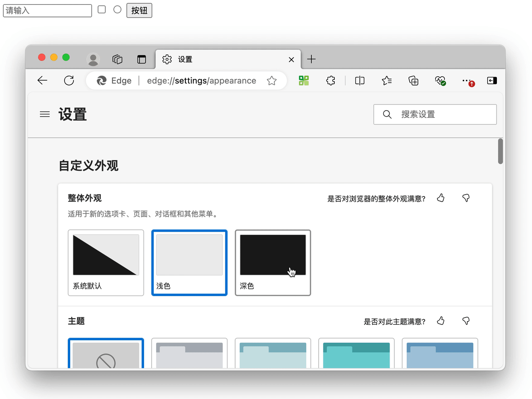Open the split screen icon
The image size is (532, 399).
(x=359, y=81)
